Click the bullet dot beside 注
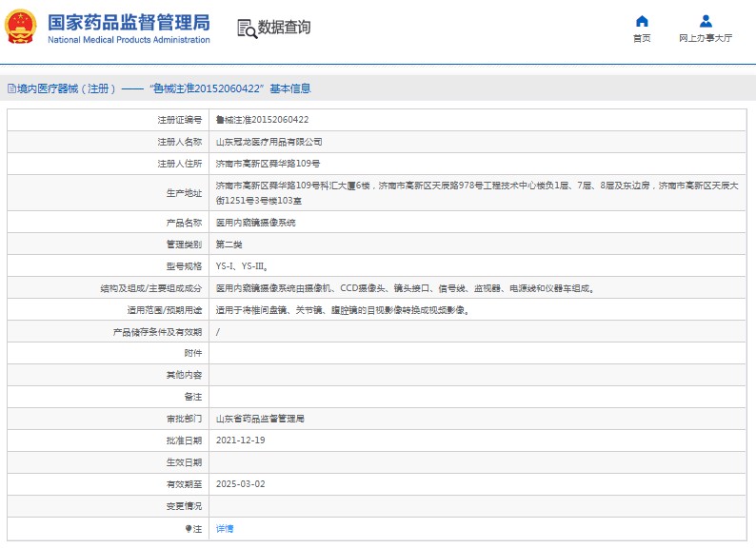 tap(188, 528)
